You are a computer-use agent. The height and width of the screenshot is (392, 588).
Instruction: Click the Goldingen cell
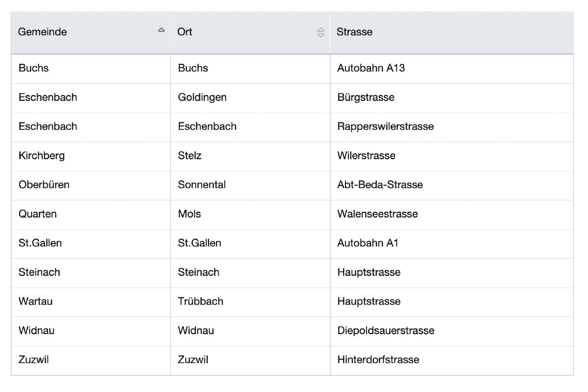point(202,97)
